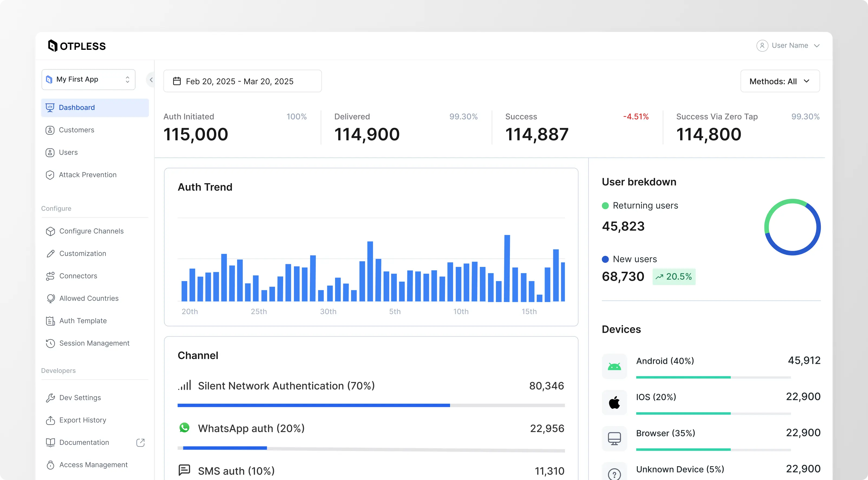Click the Allowed Countries globe icon
The height and width of the screenshot is (480, 868).
pyautogui.click(x=51, y=299)
